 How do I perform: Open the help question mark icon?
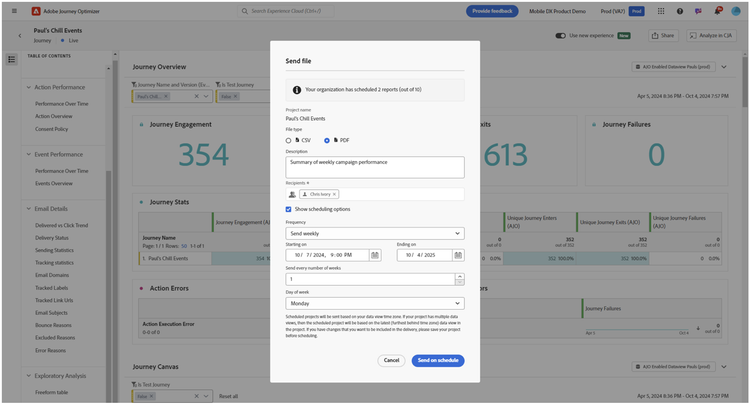680,11
